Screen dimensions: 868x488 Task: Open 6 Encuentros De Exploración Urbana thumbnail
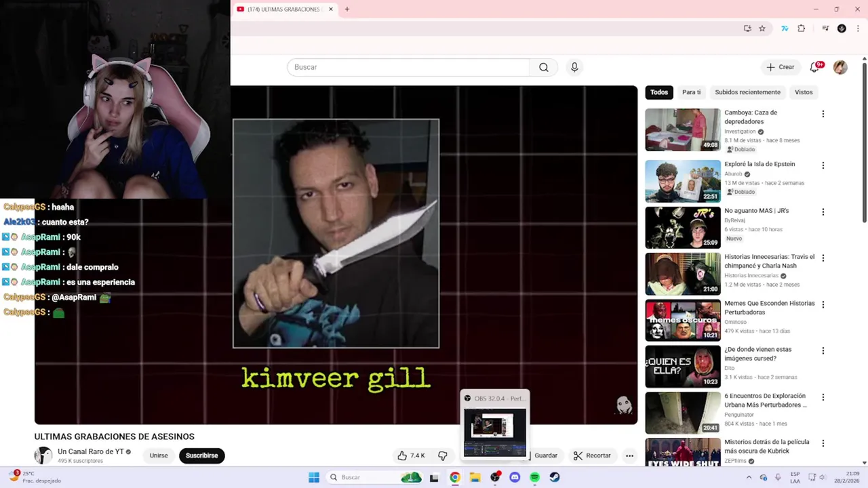(683, 413)
